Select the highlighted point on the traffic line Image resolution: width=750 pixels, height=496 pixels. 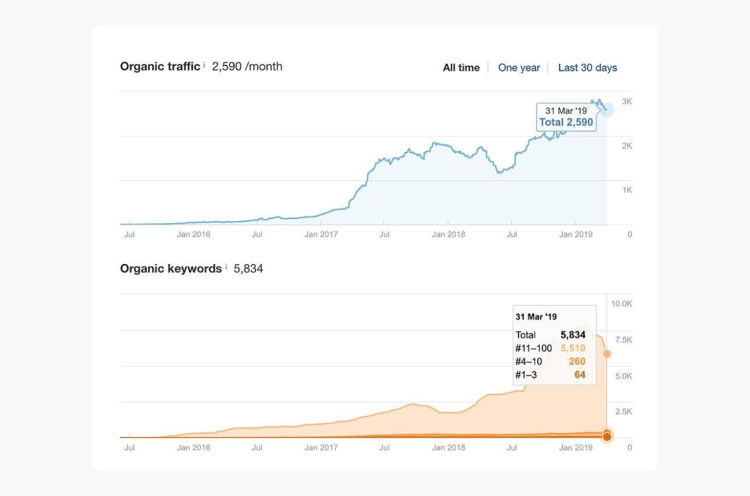[605, 107]
